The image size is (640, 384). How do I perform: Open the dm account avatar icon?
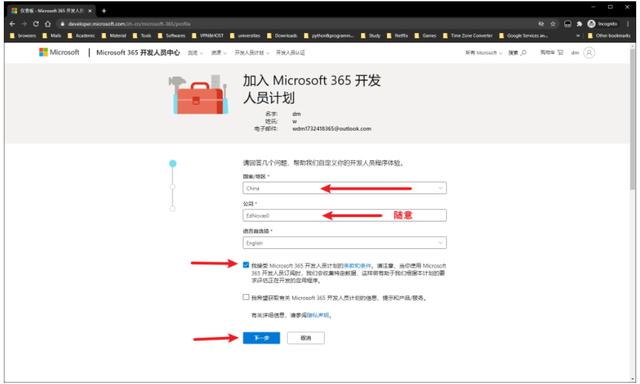[589, 53]
